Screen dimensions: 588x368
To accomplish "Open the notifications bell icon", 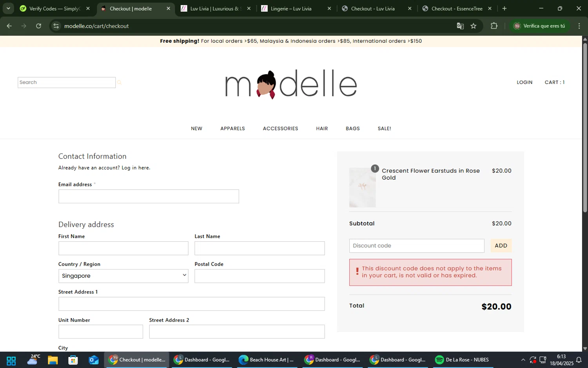I will 579,360.
